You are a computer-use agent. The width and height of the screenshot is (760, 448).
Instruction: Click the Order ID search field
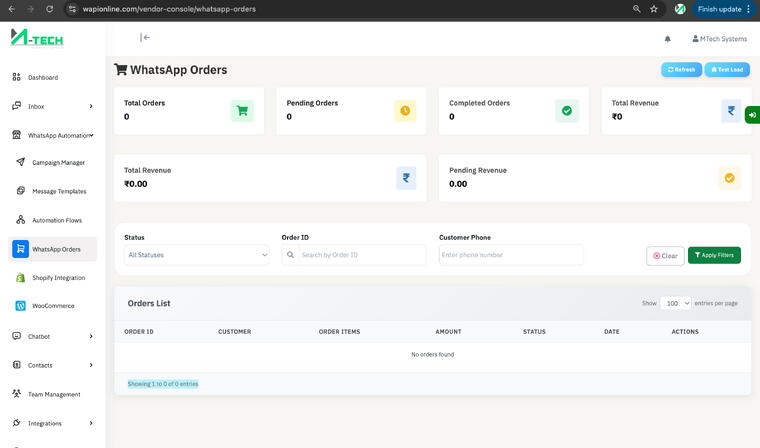tap(361, 255)
